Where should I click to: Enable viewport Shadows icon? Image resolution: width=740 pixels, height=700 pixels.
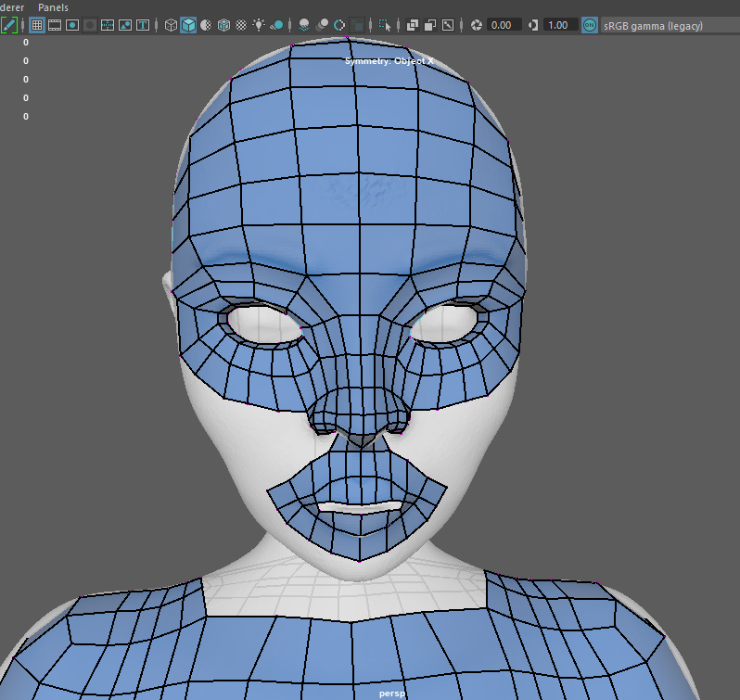276,25
